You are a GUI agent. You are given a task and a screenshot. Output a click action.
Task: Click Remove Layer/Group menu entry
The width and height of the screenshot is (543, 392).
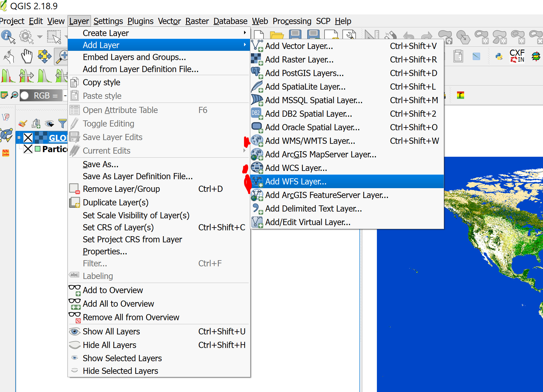point(159,189)
